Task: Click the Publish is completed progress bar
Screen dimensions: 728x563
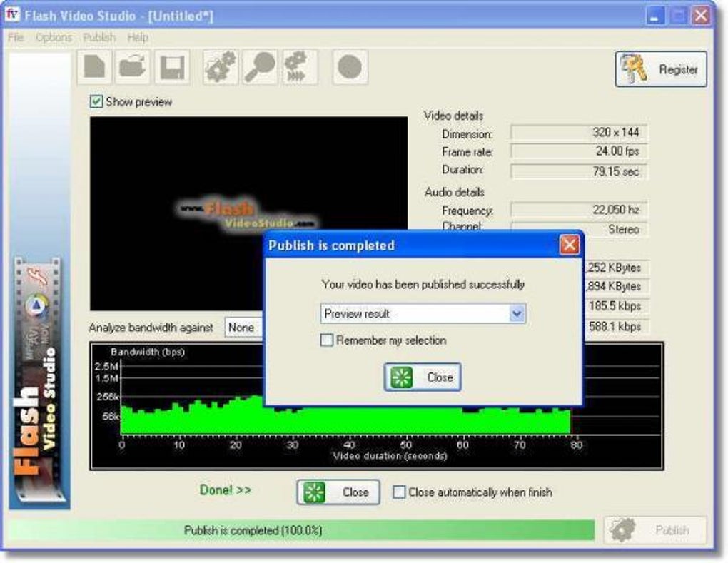Action: tap(301, 530)
